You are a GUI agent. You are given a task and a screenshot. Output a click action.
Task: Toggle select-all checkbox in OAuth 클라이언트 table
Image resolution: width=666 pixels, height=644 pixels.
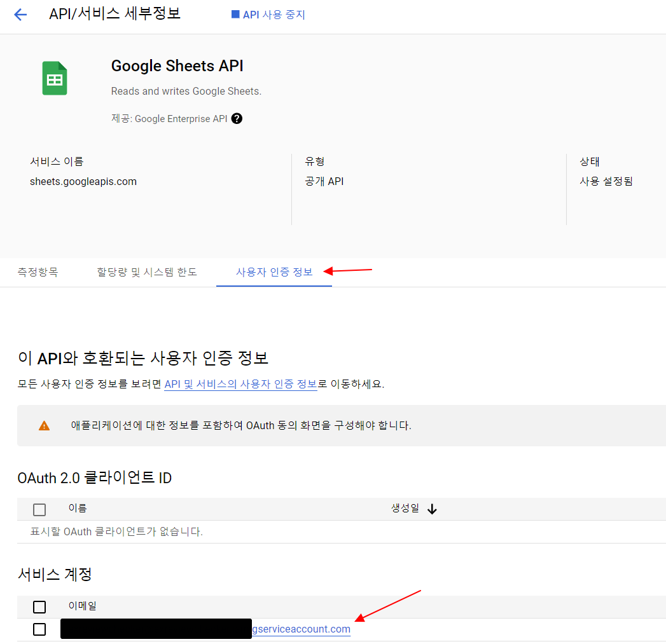39,509
